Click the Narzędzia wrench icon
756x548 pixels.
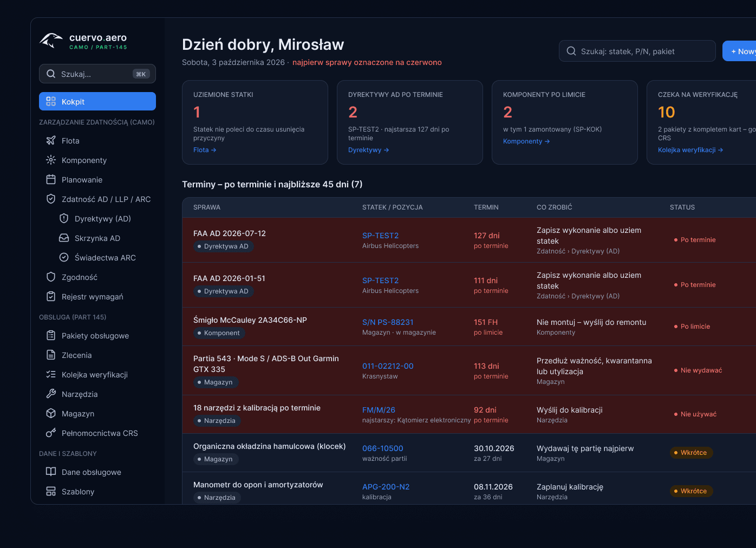pyautogui.click(x=51, y=394)
